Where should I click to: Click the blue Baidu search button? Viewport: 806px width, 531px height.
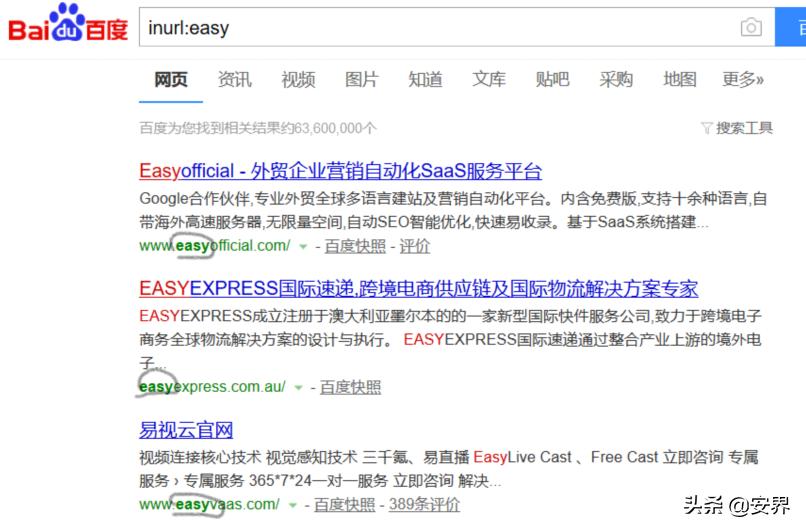tap(791, 27)
